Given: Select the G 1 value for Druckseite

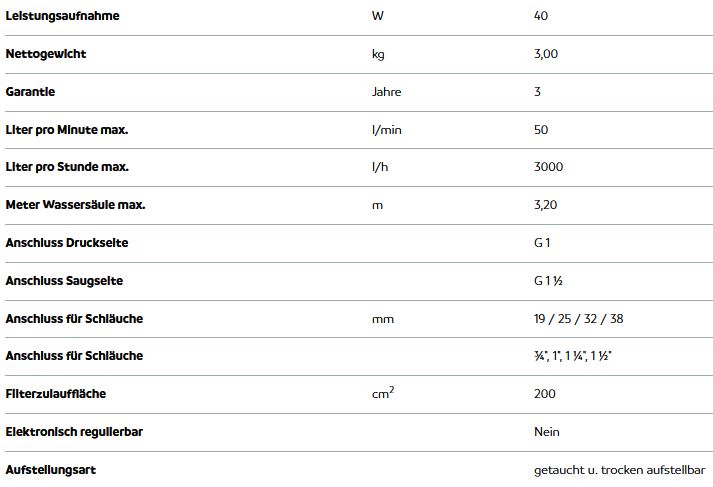Looking at the screenshot, I should (x=542, y=243).
